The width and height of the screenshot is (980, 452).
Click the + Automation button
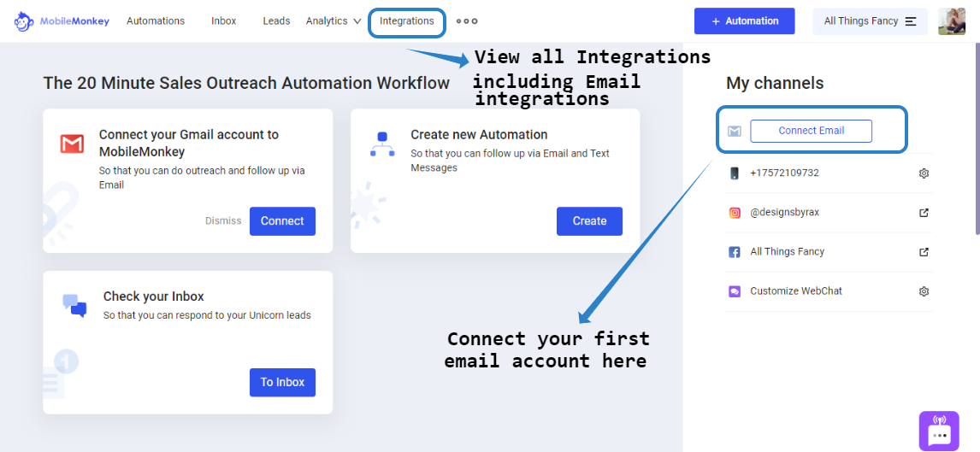744,21
